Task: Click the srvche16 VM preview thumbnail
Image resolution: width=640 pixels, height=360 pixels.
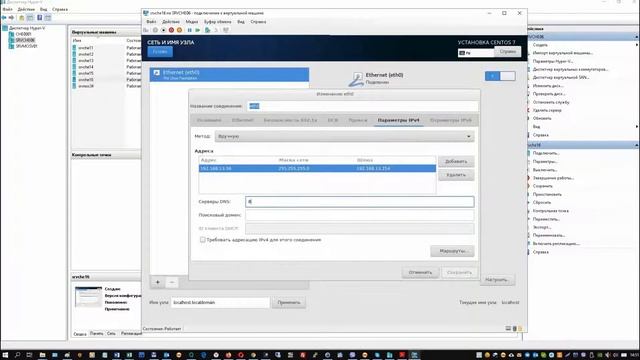Action: pyautogui.click(x=88, y=297)
